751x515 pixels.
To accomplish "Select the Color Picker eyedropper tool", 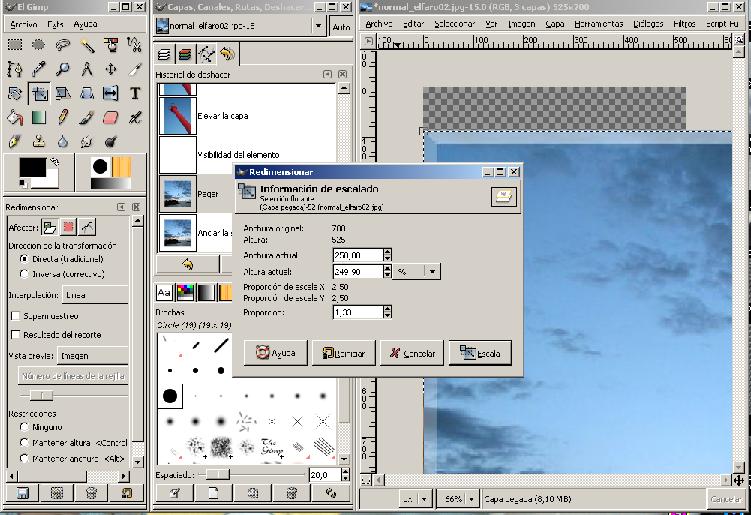I will coord(39,69).
